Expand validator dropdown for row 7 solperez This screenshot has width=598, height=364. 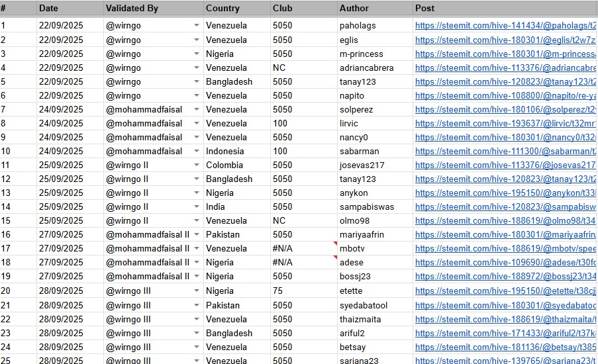click(x=197, y=109)
